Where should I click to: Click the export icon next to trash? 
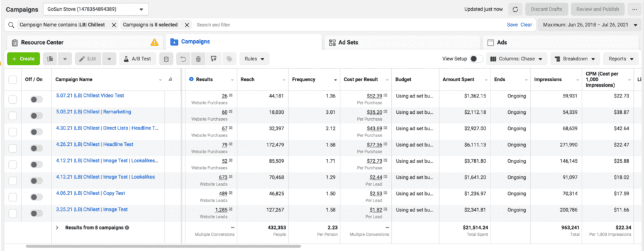pos(214,59)
